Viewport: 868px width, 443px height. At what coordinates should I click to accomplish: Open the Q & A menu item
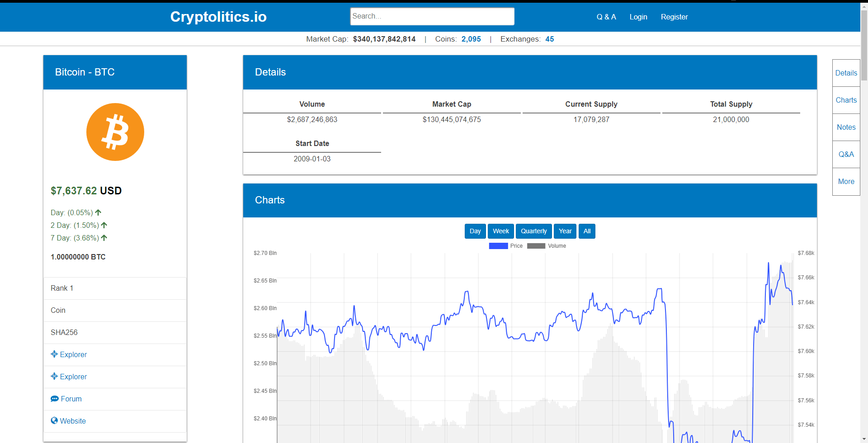[x=606, y=17]
